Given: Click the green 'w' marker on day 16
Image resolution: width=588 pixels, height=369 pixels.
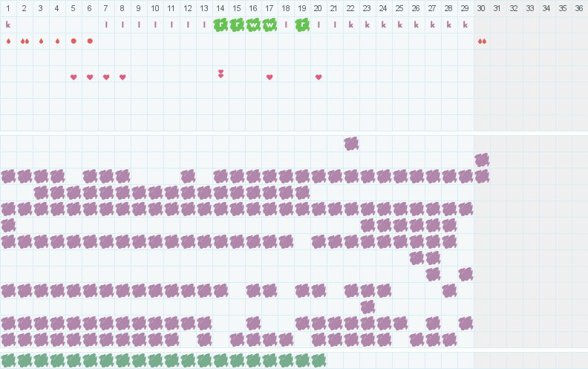Looking at the screenshot, I should [x=253, y=25].
